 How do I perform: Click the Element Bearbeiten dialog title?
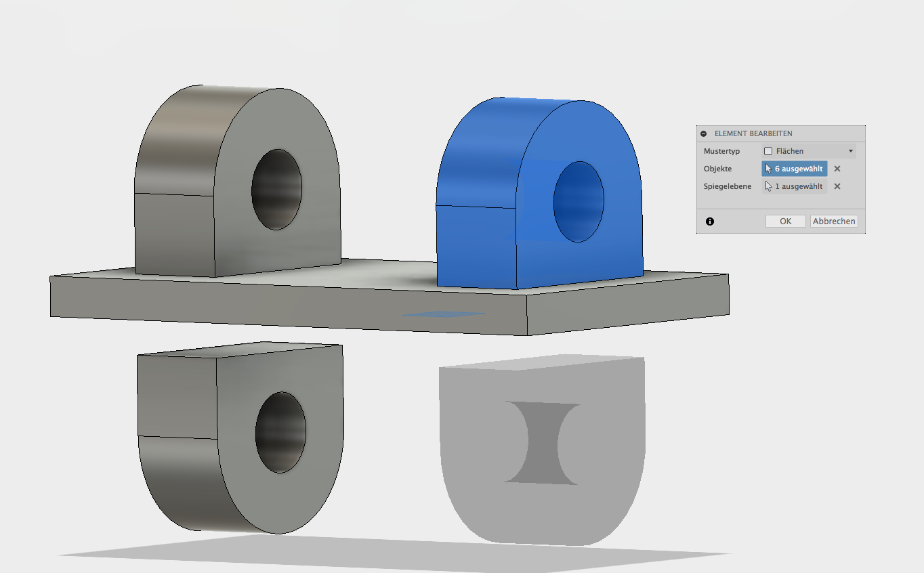(753, 134)
